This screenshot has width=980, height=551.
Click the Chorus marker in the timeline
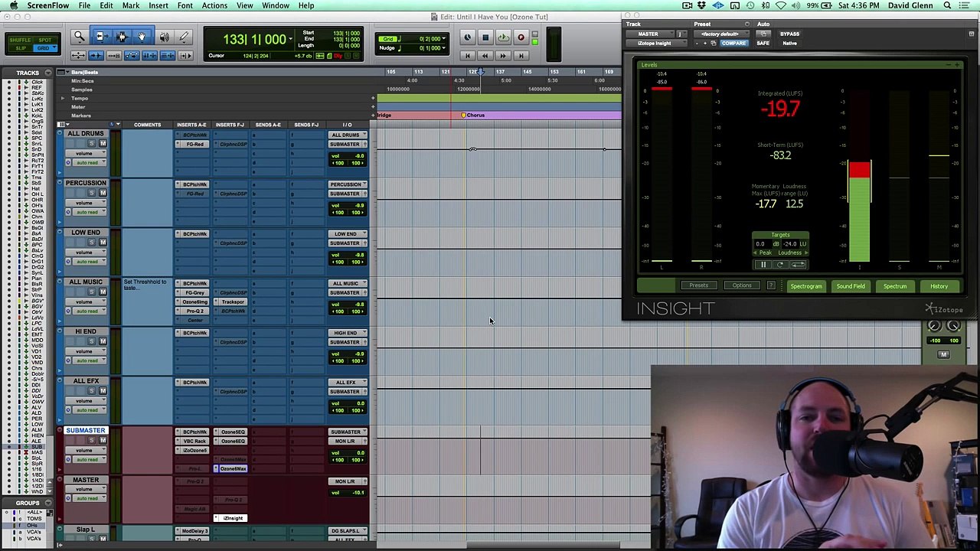click(473, 115)
